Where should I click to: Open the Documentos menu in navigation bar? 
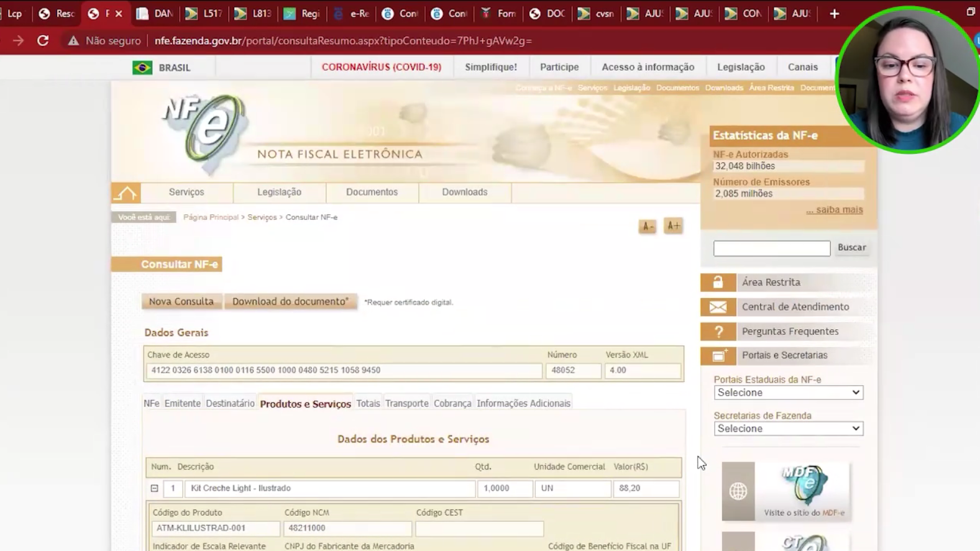[372, 193]
